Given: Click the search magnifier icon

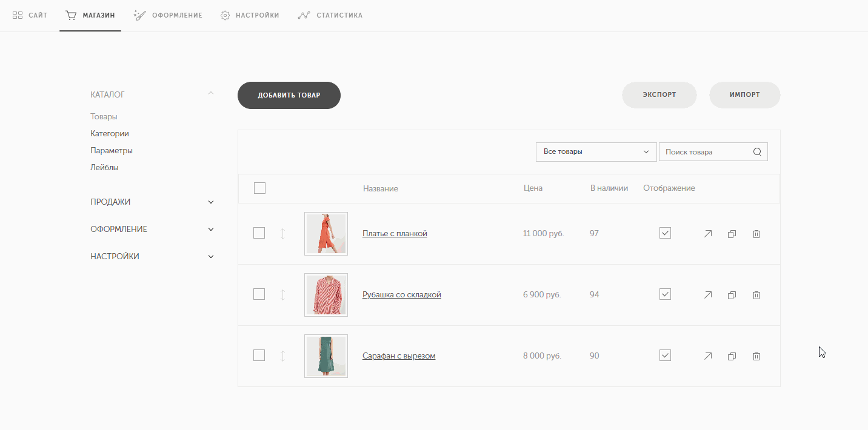Looking at the screenshot, I should pos(757,152).
